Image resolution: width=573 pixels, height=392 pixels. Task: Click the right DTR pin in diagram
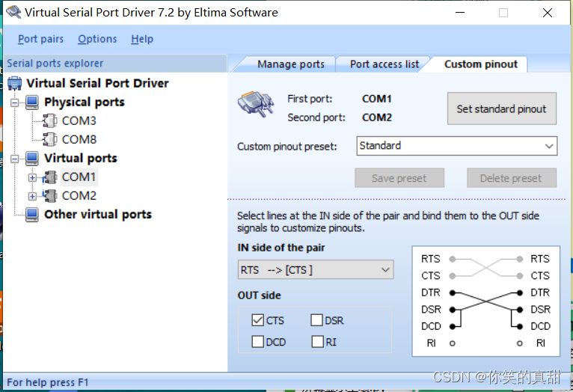tap(520, 293)
